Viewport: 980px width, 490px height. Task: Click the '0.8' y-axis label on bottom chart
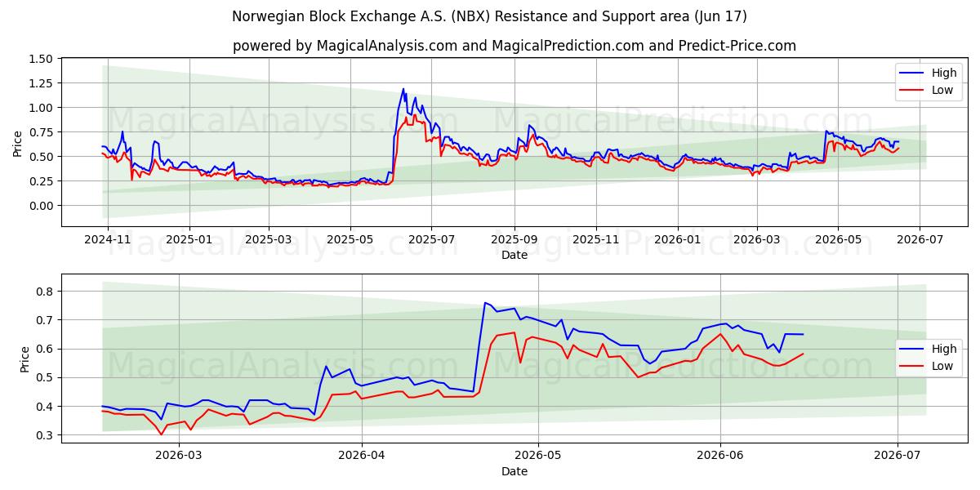[x=45, y=292]
